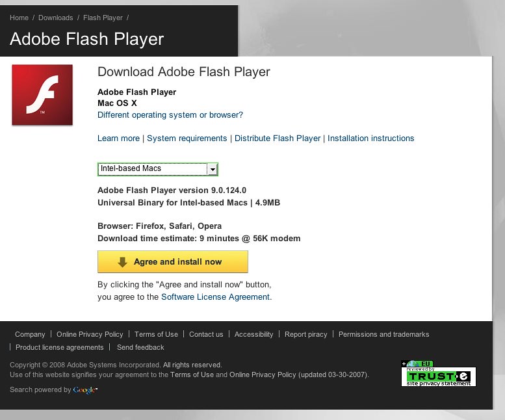This screenshot has height=420, width=505.
Task: Click the red Adobe Flash Player logo
Action: pos(42,96)
